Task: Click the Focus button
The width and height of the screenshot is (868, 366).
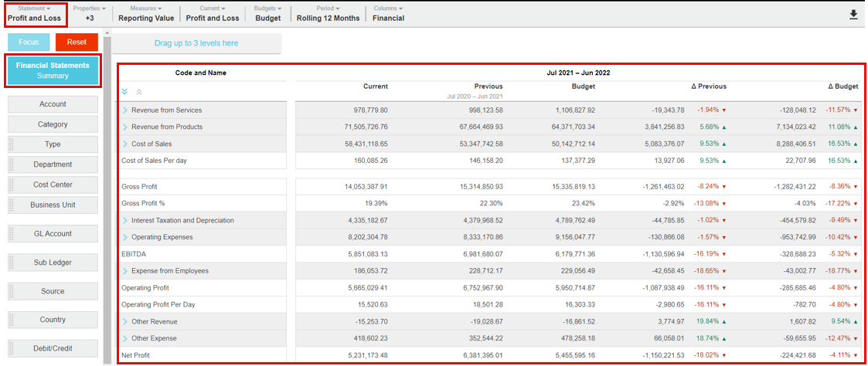Action: click(x=29, y=42)
